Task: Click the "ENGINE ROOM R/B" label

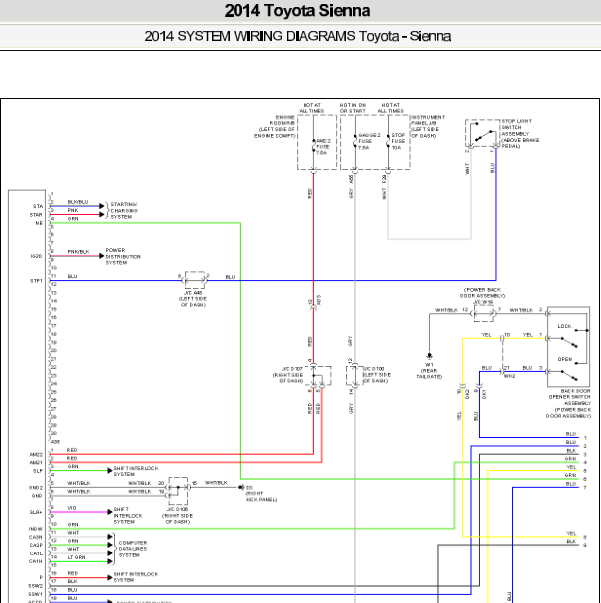Action: [x=275, y=127]
